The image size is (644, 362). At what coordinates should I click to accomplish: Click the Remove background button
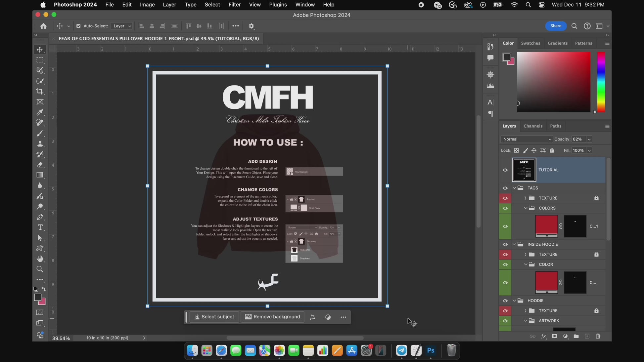pyautogui.click(x=272, y=317)
